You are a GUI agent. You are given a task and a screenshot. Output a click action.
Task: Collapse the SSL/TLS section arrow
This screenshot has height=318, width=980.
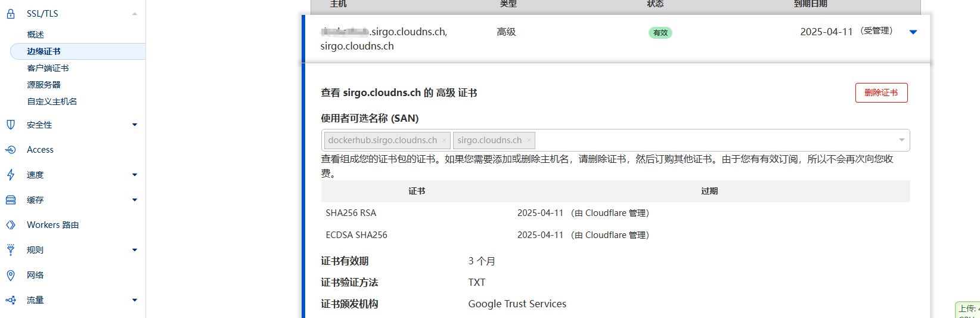pyautogui.click(x=135, y=14)
